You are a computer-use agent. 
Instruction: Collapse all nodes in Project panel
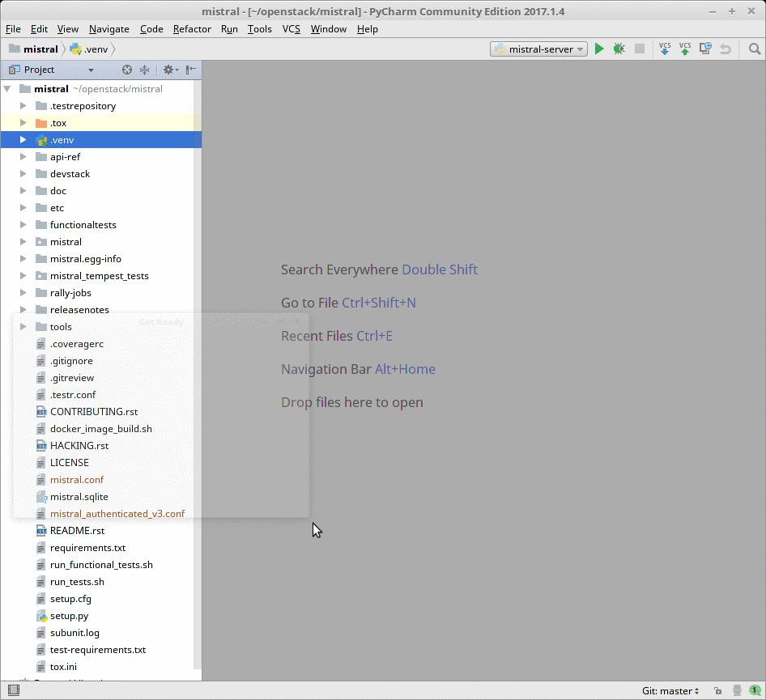(145, 70)
